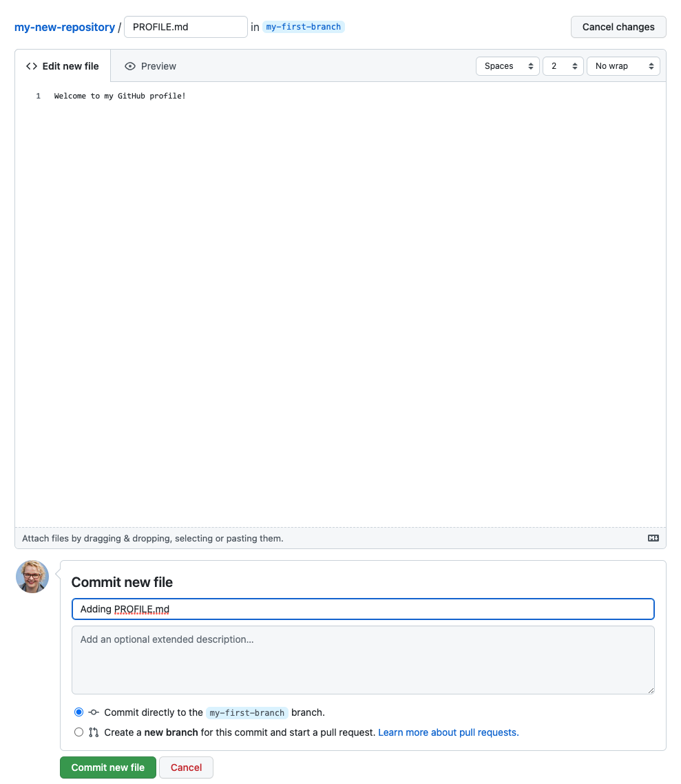Click the pull request icon beside new branch option
Image resolution: width=681 pixels, height=784 pixels.
pos(93,732)
